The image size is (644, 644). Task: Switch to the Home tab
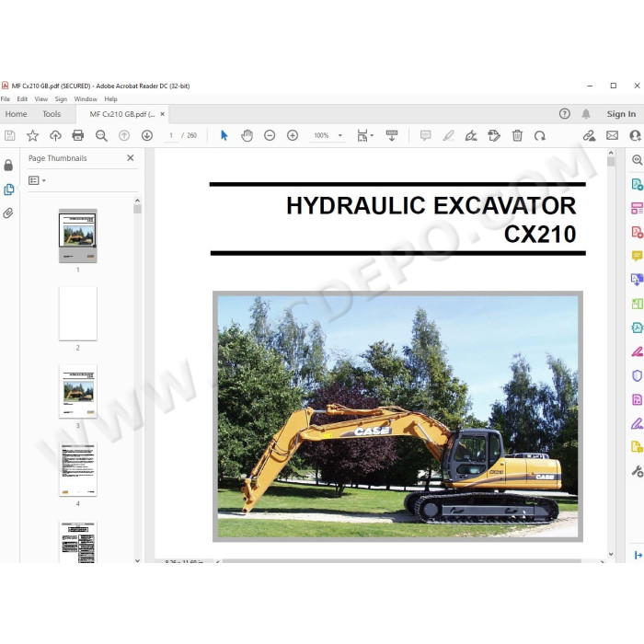[x=16, y=114]
